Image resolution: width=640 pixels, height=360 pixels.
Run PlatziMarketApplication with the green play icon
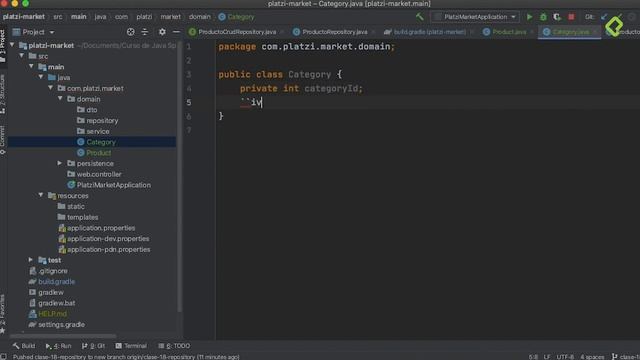pos(529,17)
